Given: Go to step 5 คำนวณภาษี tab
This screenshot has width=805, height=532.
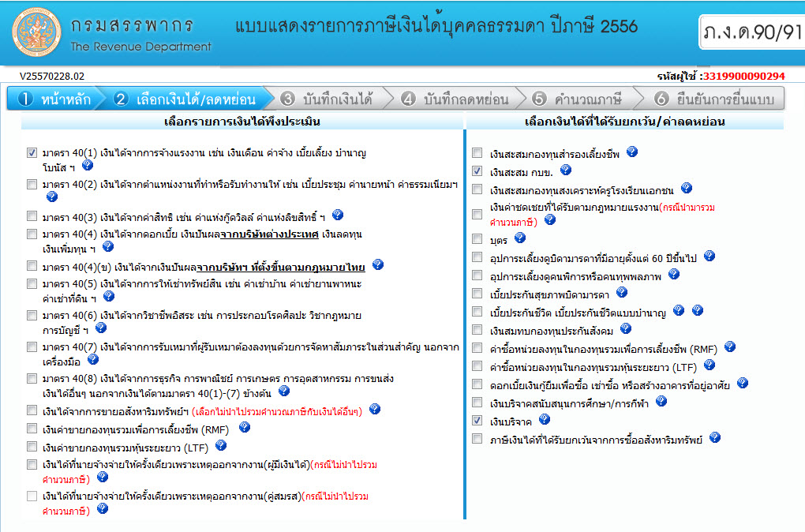Looking at the screenshot, I should tap(578, 99).
